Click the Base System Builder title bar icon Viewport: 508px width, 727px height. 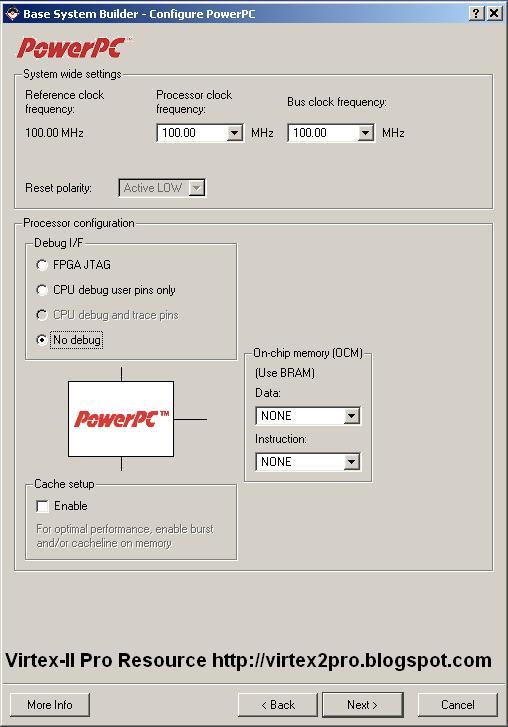(x=13, y=13)
